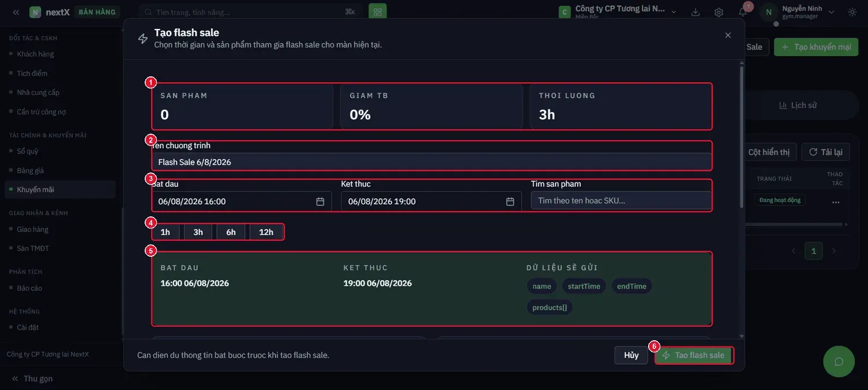This screenshot has height=390, width=868.
Task: Click the Hủy button
Action: tap(631, 355)
